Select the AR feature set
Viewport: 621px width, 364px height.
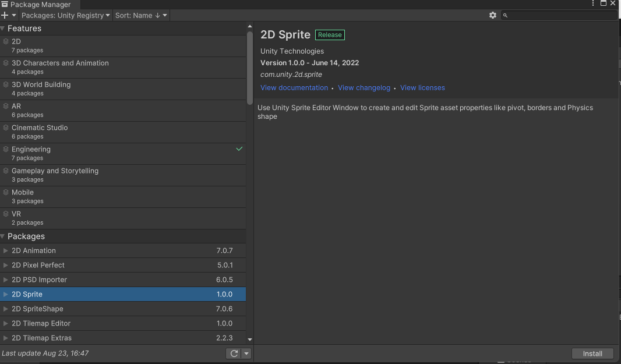point(123,111)
